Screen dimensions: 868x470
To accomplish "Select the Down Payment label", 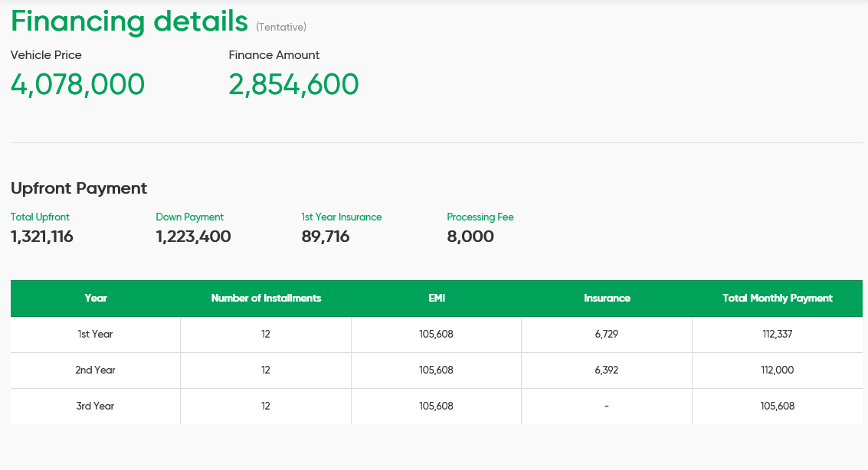I will click(189, 217).
